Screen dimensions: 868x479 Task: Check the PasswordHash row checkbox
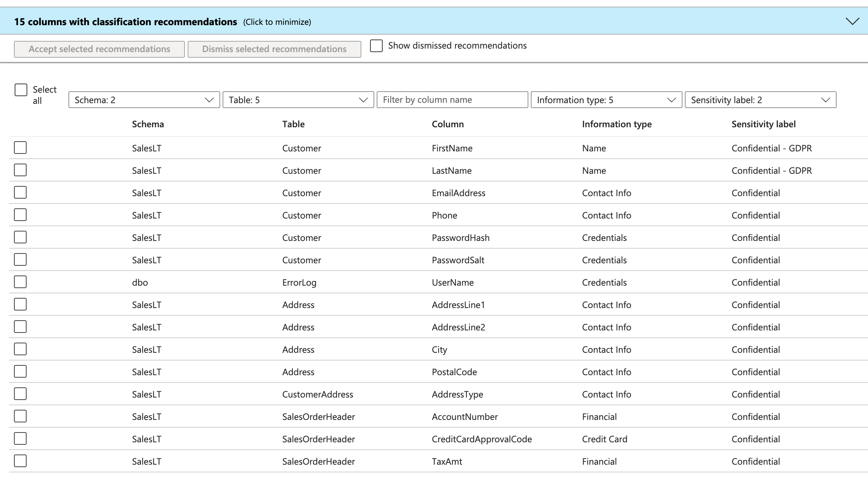[x=20, y=237]
